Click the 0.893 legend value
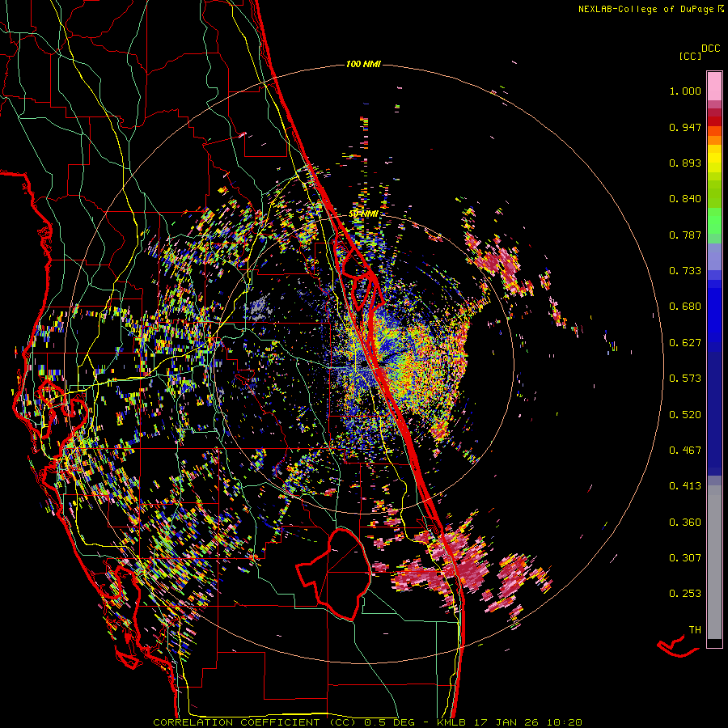Screen dimensions: 728x728 click(685, 163)
